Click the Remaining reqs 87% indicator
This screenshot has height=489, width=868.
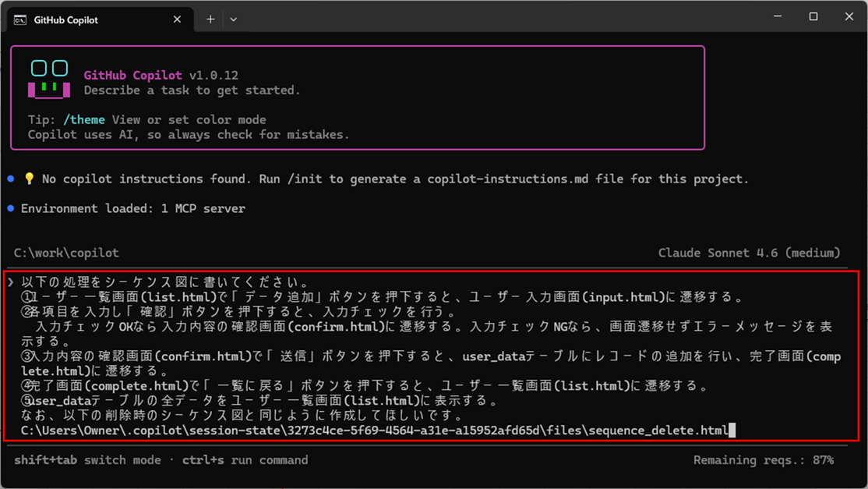[x=766, y=460]
